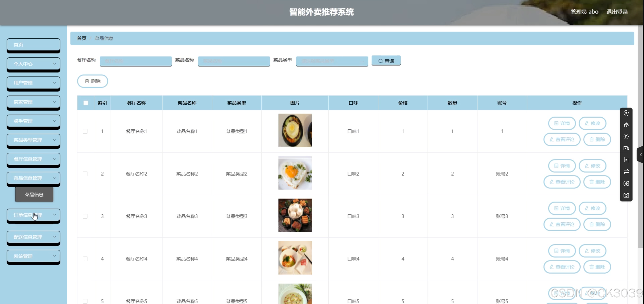Expand the 订单信息管理 sidebar menu
The height and width of the screenshot is (304, 644).
click(x=34, y=215)
